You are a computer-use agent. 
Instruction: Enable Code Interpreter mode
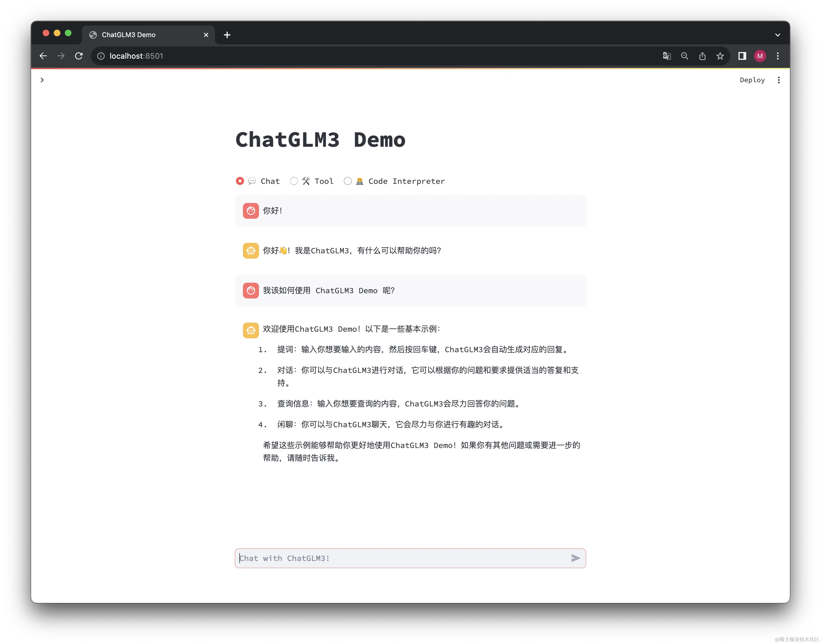coord(348,181)
